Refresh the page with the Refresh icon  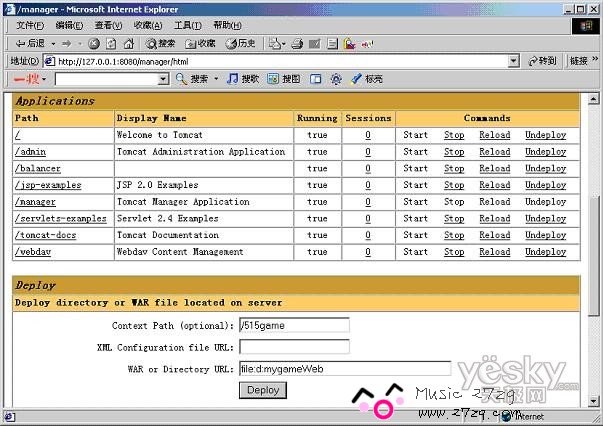(111, 44)
